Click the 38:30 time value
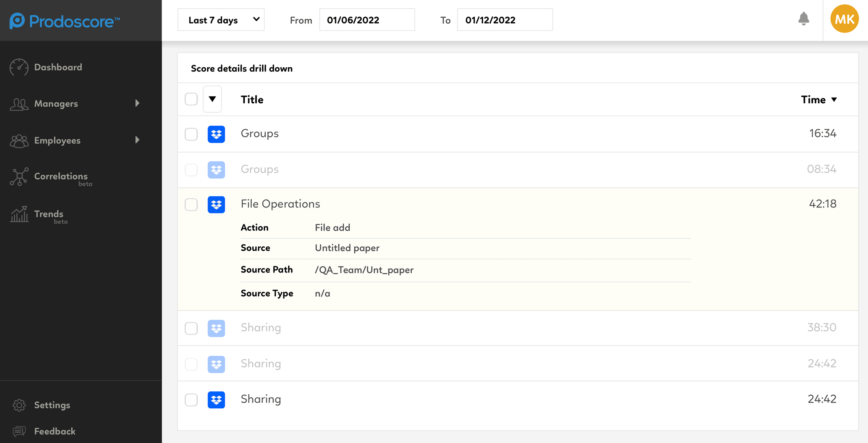This screenshot has height=443, width=868. 822,328
